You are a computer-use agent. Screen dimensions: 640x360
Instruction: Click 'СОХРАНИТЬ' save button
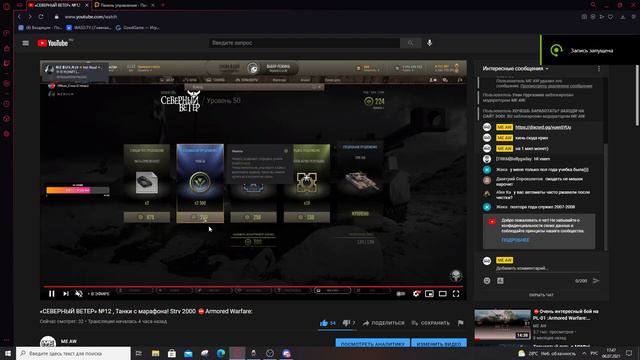(431, 323)
